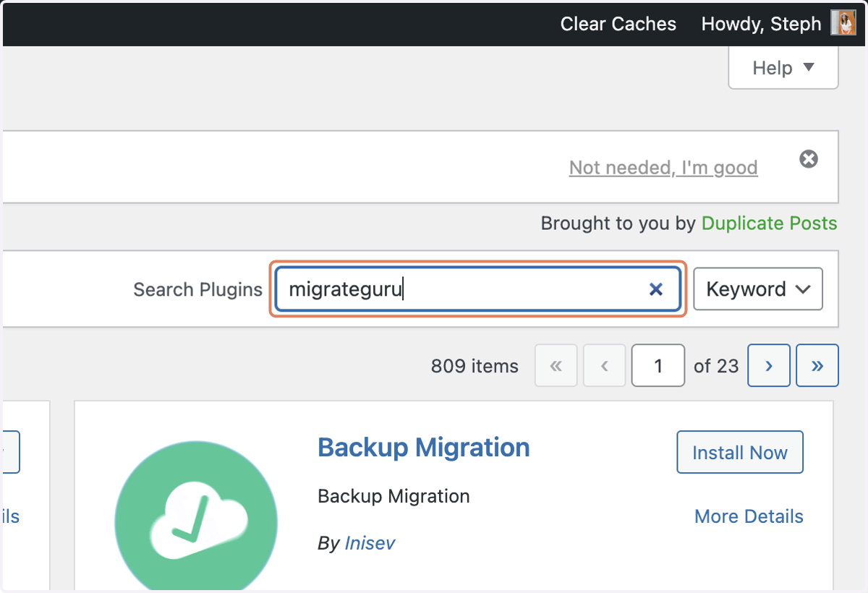Viewport: 868px width, 593px height.
Task: Click into the Search Plugins field
Action: (478, 289)
